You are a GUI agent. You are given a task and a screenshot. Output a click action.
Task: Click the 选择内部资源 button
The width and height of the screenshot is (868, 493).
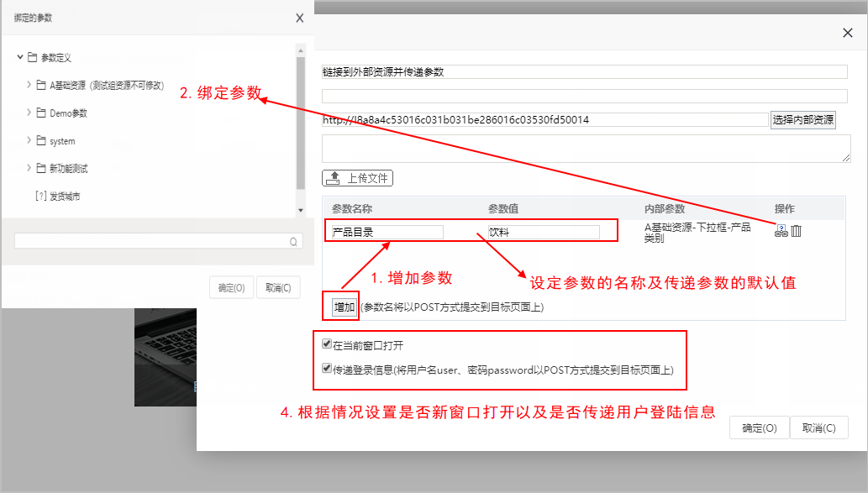[x=802, y=119]
